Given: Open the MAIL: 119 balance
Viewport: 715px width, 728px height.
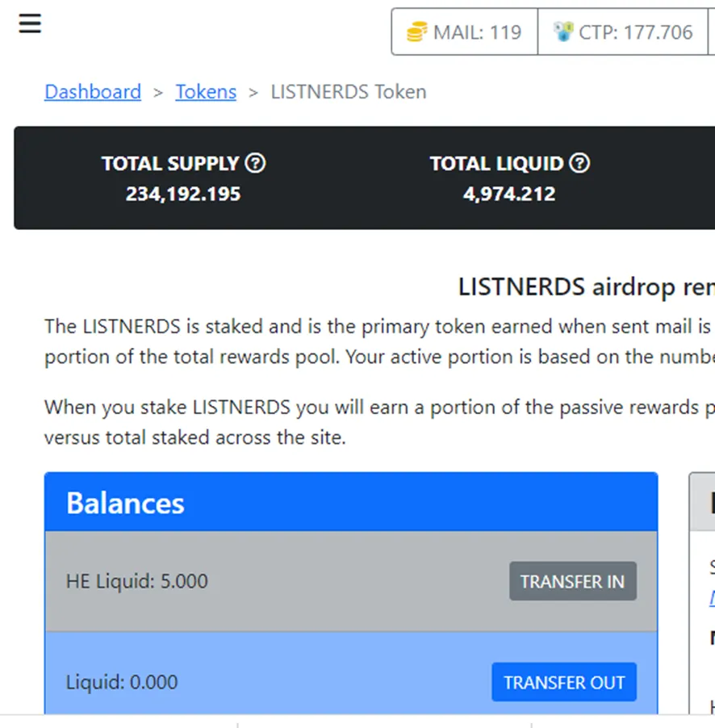Looking at the screenshot, I should click(464, 31).
